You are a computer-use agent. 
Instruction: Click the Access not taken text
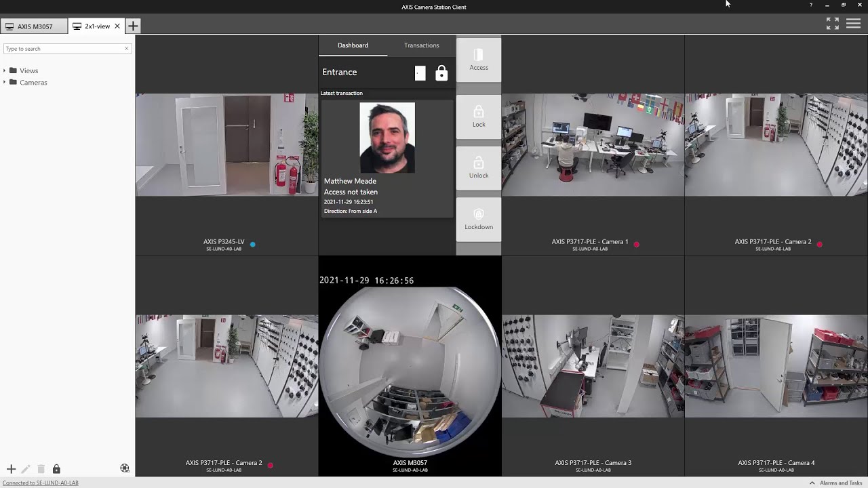point(351,192)
